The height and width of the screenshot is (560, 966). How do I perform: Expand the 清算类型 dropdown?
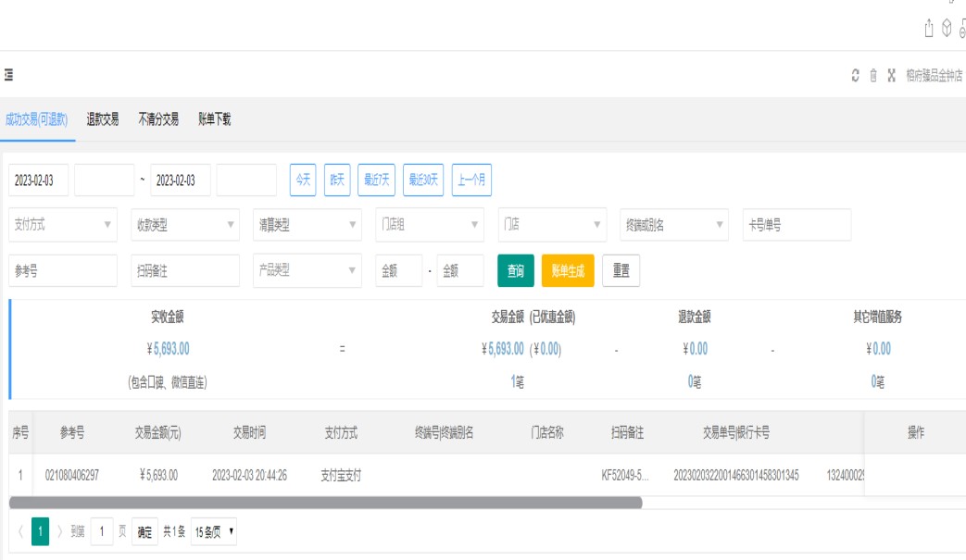click(x=307, y=225)
